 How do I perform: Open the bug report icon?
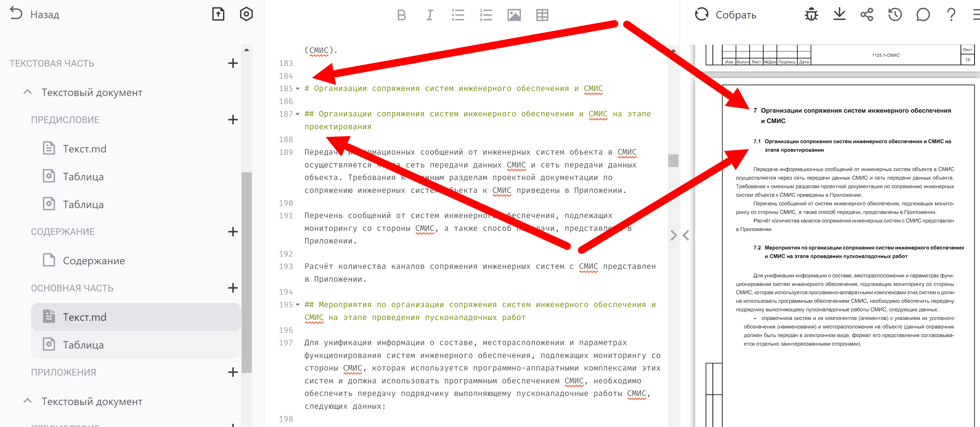click(811, 14)
